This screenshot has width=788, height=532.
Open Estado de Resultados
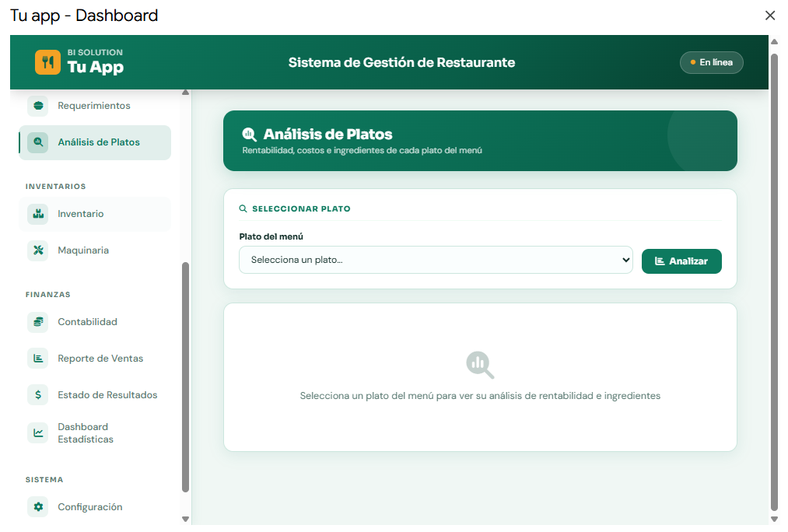(x=95, y=395)
